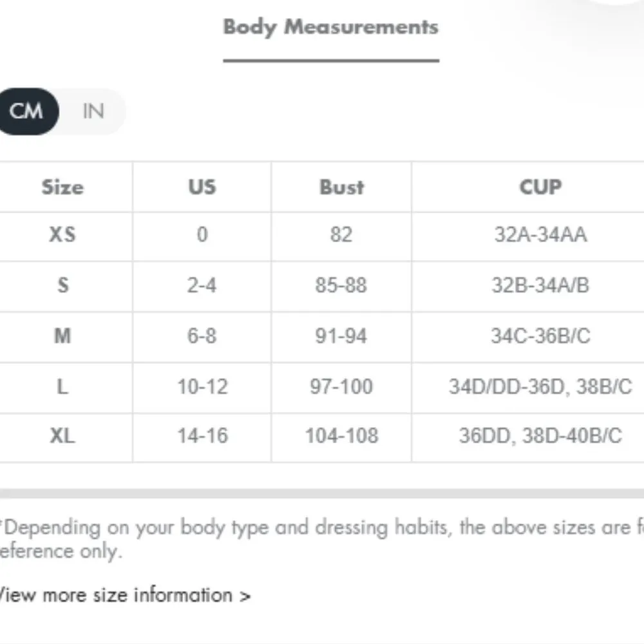Open View more size information link
The width and height of the screenshot is (644, 644).
(125, 594)
